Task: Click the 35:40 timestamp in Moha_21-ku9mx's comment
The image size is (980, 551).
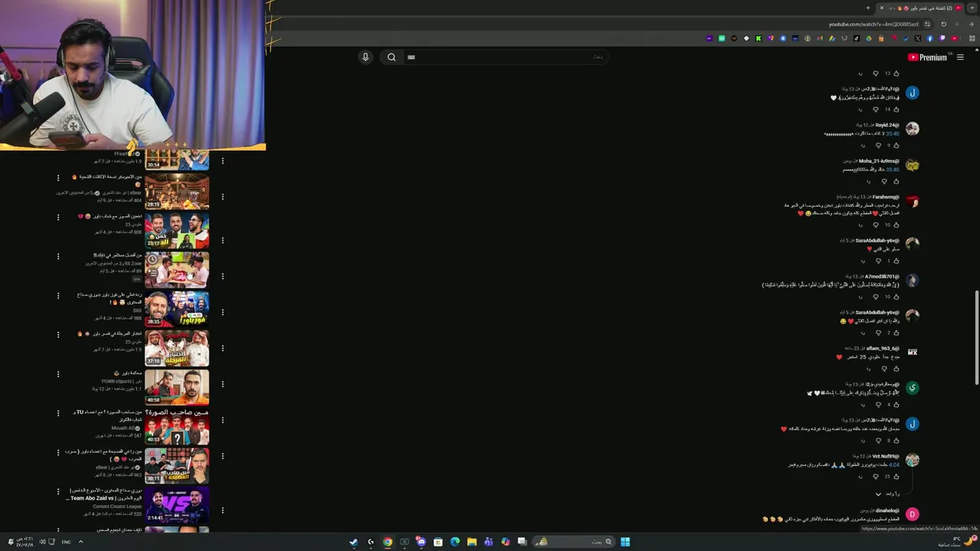Action: point(893,170)
